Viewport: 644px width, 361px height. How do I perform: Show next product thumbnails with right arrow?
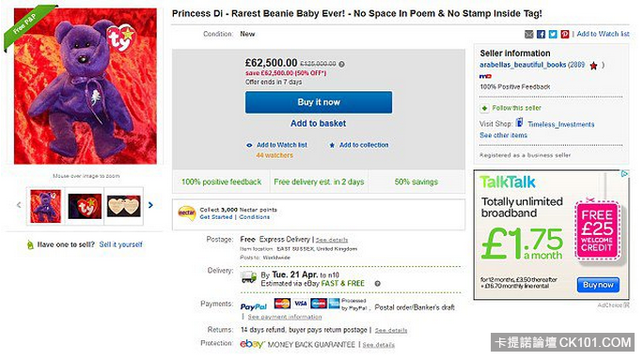coord(150,205)
